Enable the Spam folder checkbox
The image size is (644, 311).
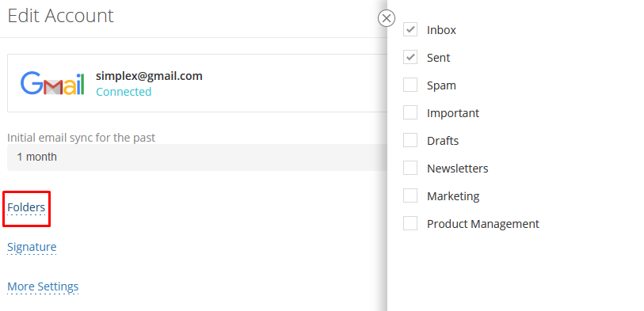410,85
